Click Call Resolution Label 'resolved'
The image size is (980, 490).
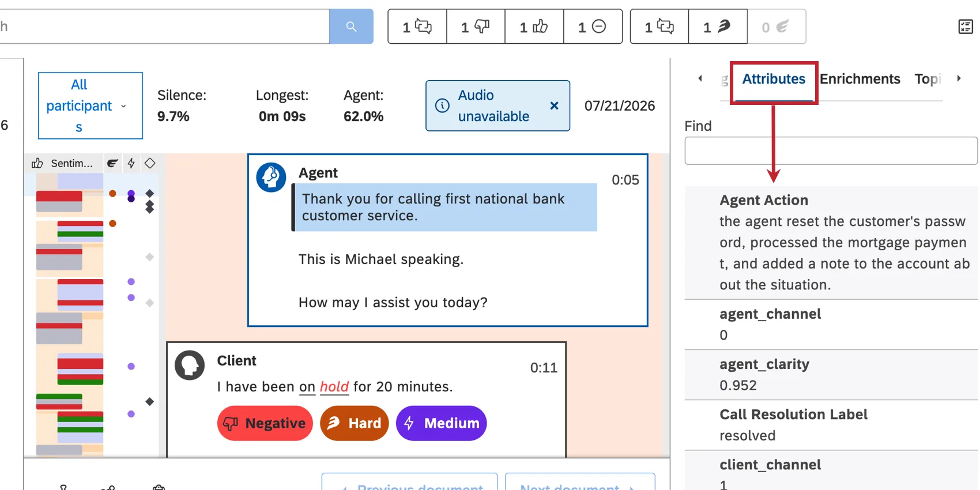[x=747, y=436]
